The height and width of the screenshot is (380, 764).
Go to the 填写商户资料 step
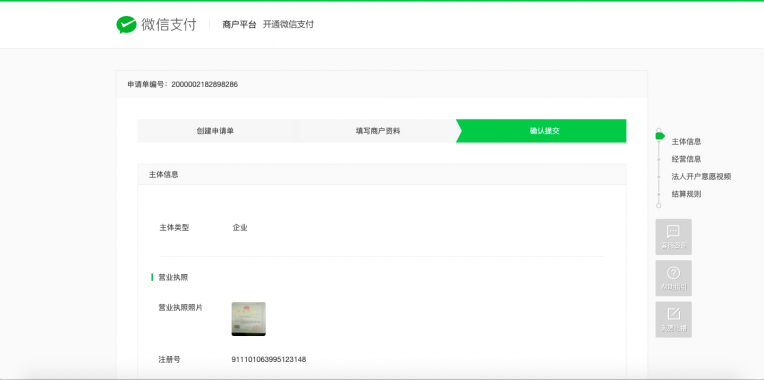[378, 131]
